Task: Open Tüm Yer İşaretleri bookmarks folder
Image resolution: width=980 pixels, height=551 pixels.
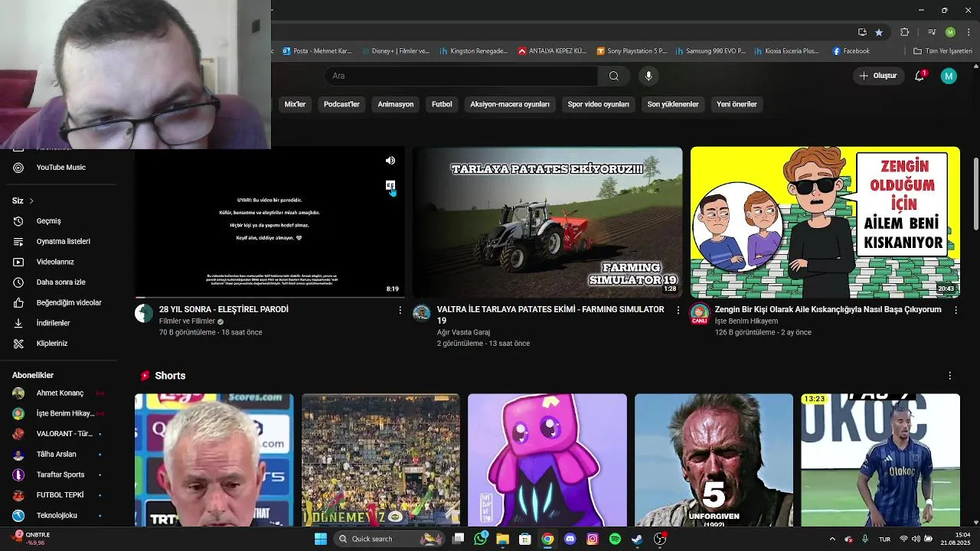Action: tap(942, 51)
